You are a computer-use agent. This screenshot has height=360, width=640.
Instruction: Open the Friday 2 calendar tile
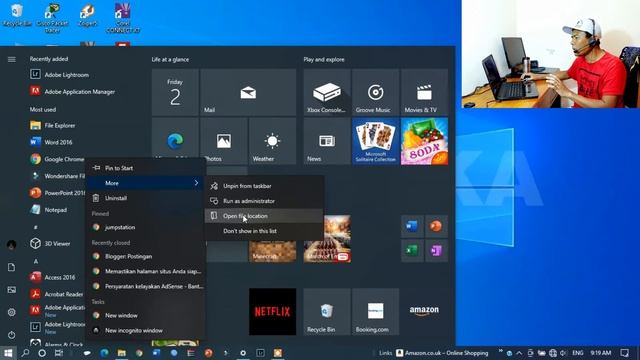tap(175, 92)
